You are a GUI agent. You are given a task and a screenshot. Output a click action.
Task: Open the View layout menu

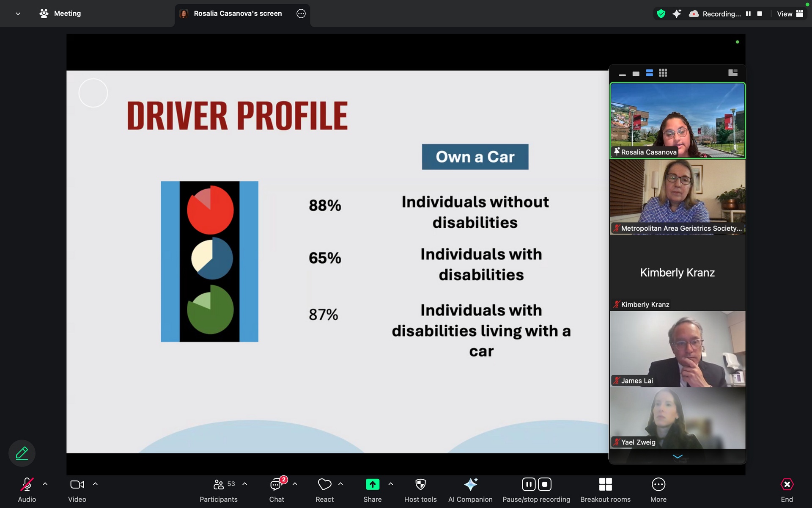[790, 14]
